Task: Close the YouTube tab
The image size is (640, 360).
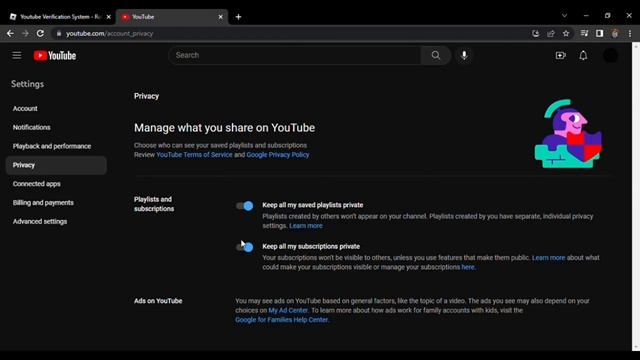Action: click(220, 17)
